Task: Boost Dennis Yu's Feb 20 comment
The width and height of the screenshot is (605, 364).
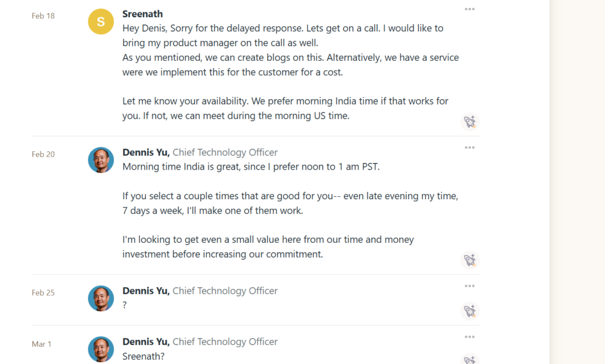Action: click(470, 261)
